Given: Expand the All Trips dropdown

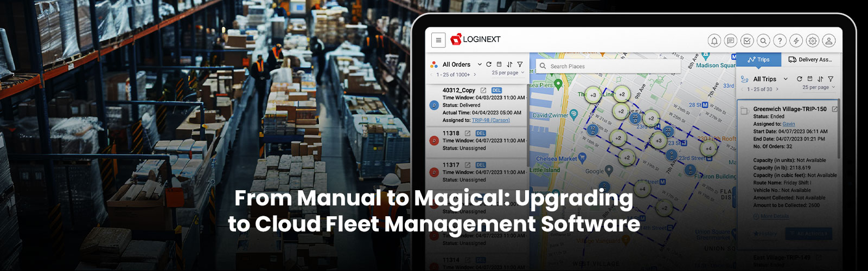Looking at the screenshot, I should coord(786,79).
